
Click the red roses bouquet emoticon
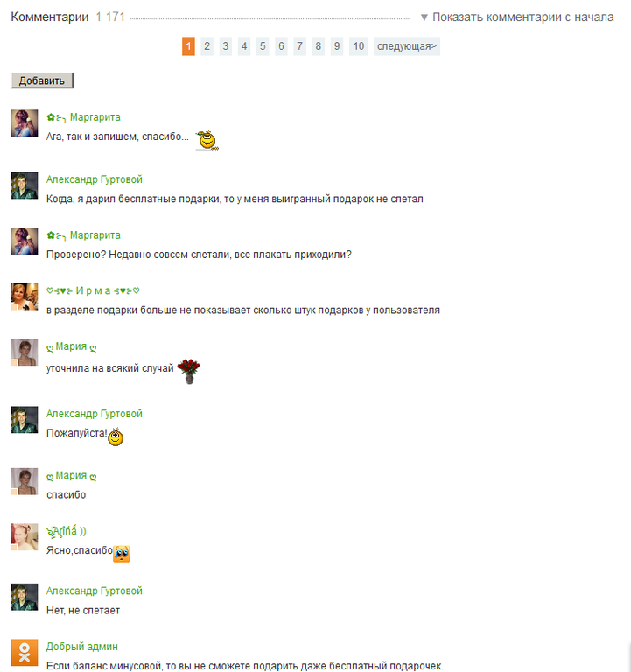(x=189, y=371)
